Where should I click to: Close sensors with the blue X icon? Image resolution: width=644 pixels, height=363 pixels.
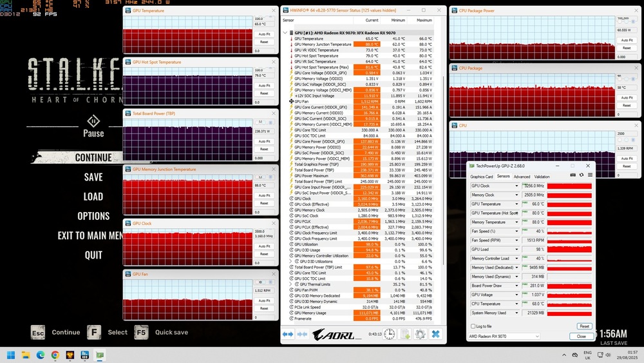pyautogui.click(x=435, y=334)
